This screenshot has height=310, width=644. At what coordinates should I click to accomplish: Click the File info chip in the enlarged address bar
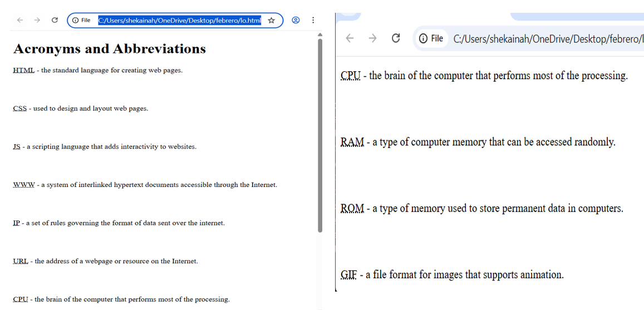pyautogui.click(x=431, y=38)
